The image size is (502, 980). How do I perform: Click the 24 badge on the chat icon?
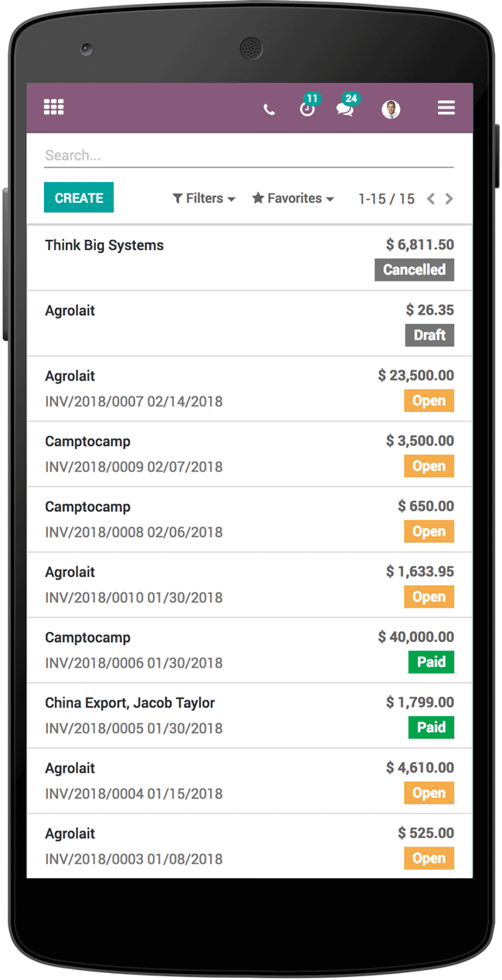click(x=351, y=98)
